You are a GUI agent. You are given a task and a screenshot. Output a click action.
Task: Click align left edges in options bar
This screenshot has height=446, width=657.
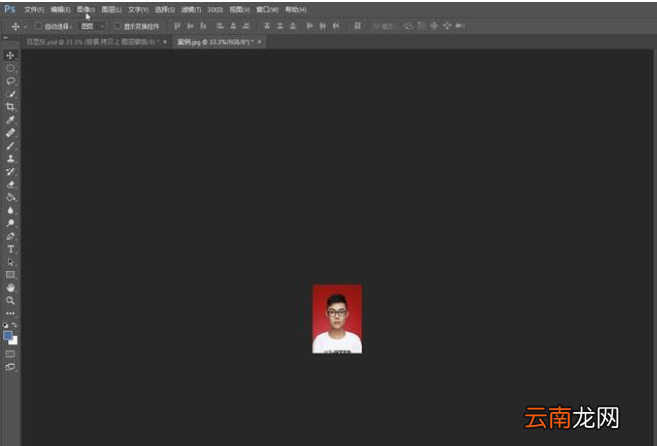220,26
